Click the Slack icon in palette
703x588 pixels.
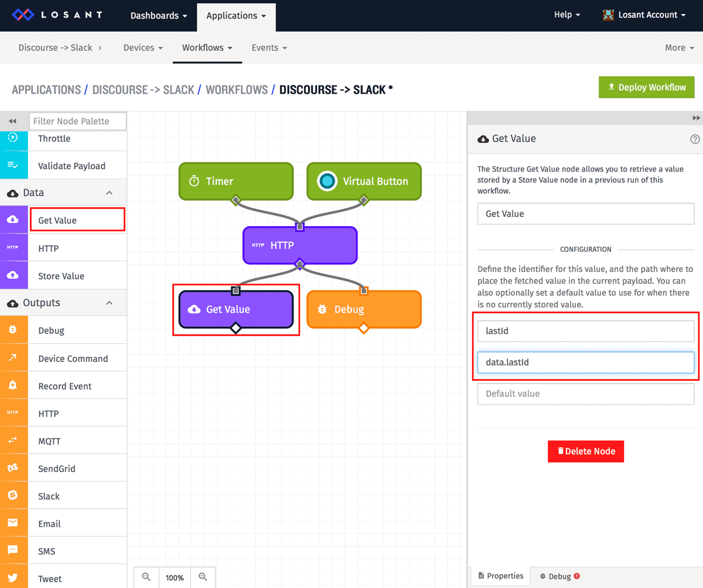coord(13,496)
